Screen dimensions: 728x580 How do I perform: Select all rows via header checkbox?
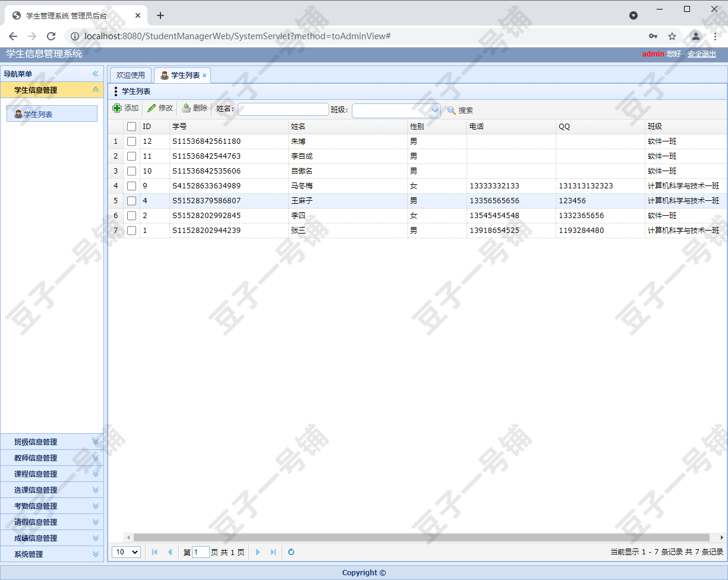pyautogui.click(x=131, y=126)
